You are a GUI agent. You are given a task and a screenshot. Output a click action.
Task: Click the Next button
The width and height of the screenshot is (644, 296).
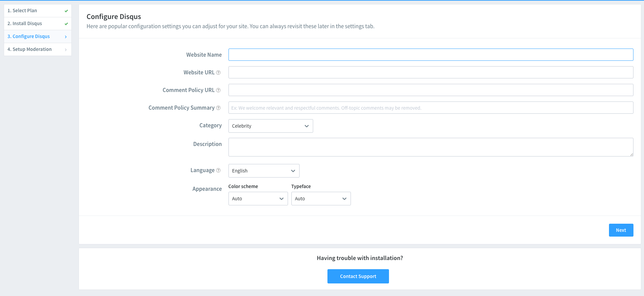pyautogui.click(x=621, y=230)
